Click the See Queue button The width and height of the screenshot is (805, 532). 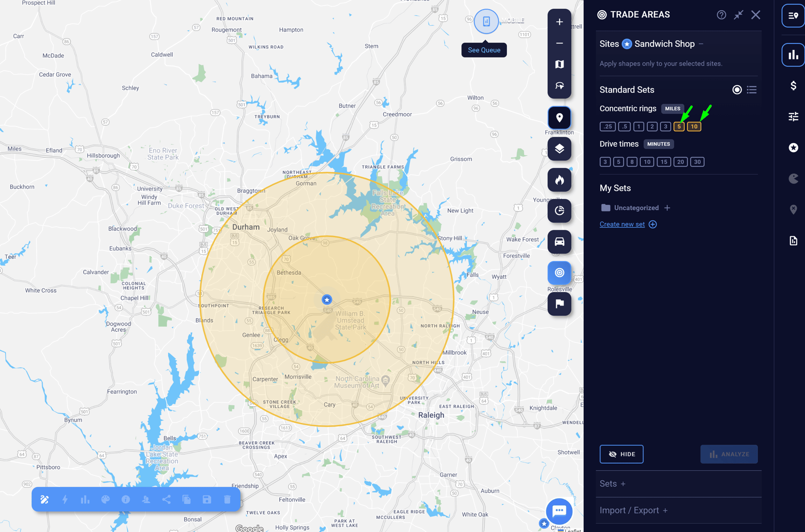point(484,50)
